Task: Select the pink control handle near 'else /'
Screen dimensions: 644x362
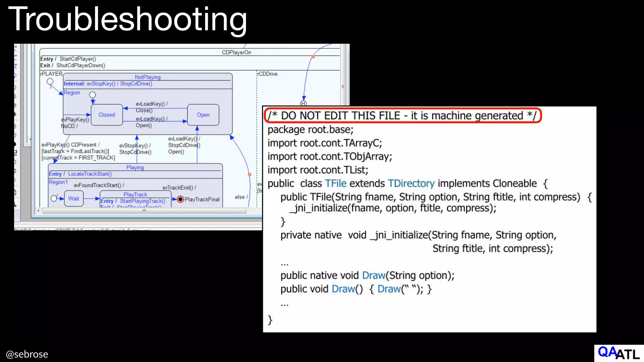Action: pyautogui.click(x=250, y=174)
